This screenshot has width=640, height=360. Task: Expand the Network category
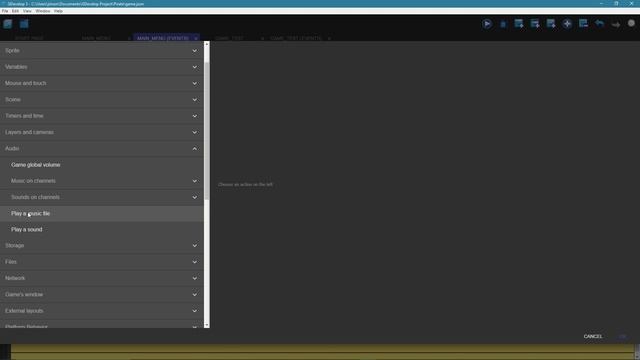click(102, 278)
